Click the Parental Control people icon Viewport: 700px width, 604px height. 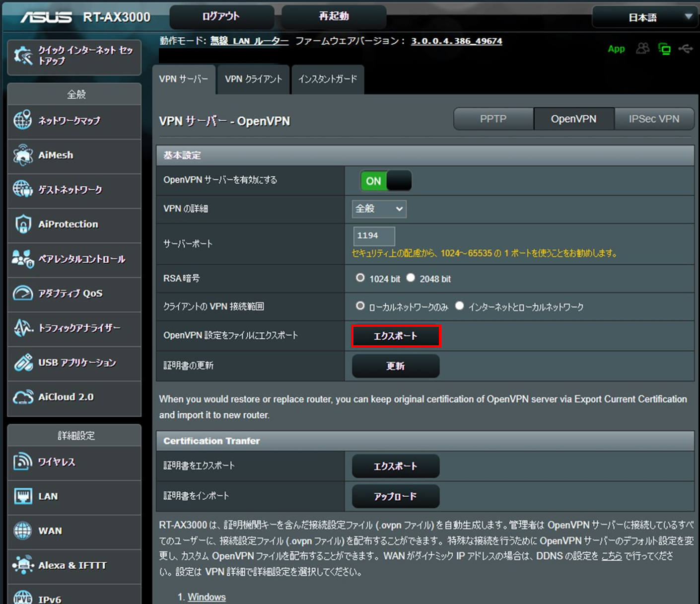23,259
